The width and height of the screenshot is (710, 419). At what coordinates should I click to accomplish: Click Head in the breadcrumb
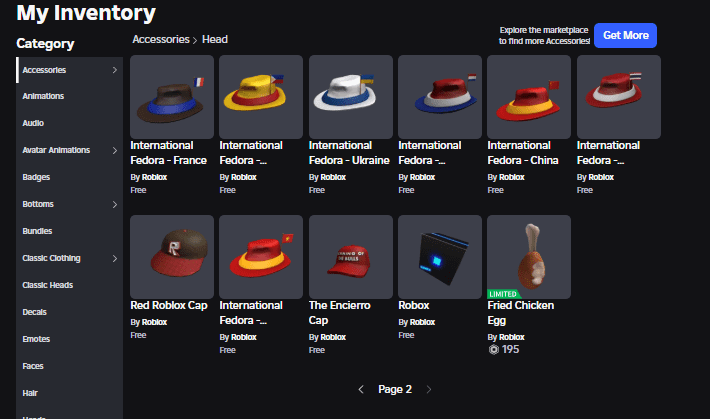coord(215,39)
